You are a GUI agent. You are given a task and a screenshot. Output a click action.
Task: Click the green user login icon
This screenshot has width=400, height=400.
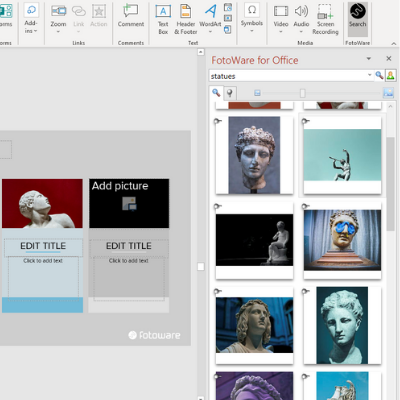coord(391,75)
